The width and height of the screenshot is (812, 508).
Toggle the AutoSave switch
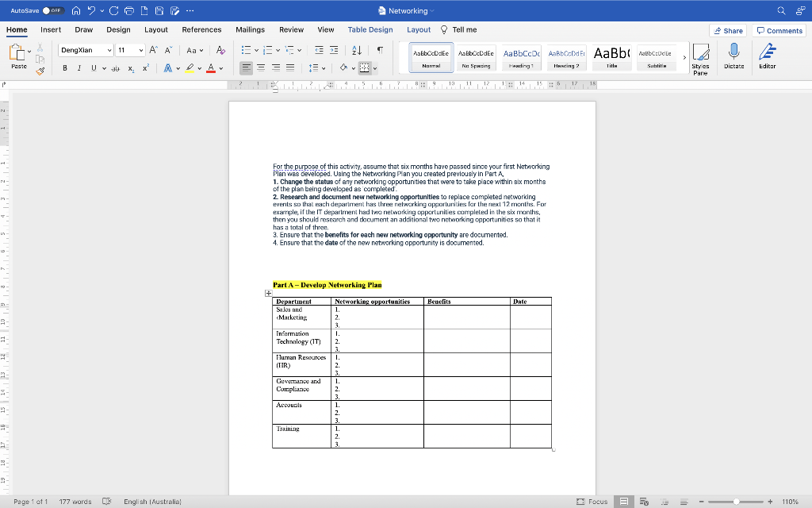(x=52, y=10)
